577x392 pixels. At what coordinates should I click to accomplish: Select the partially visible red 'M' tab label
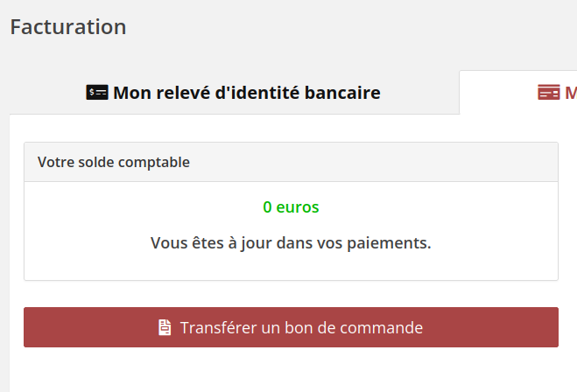pyautogui.click(x=571, y=93)
